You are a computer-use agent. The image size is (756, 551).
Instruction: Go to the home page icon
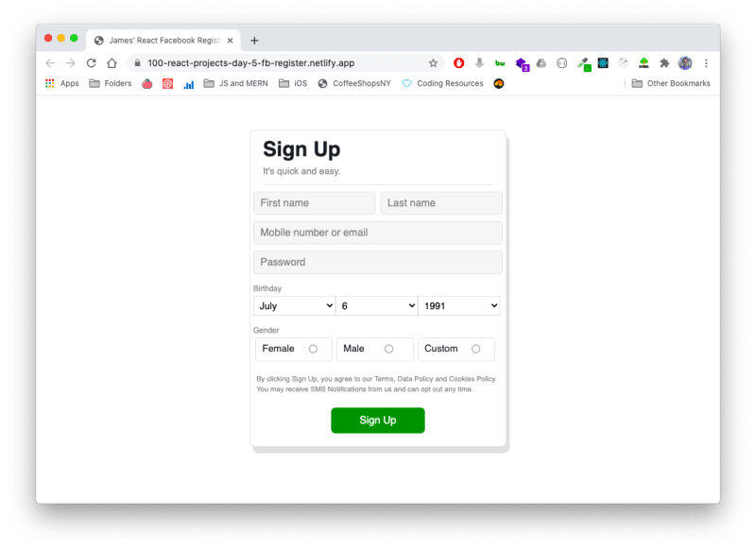[x=112, y=63]
